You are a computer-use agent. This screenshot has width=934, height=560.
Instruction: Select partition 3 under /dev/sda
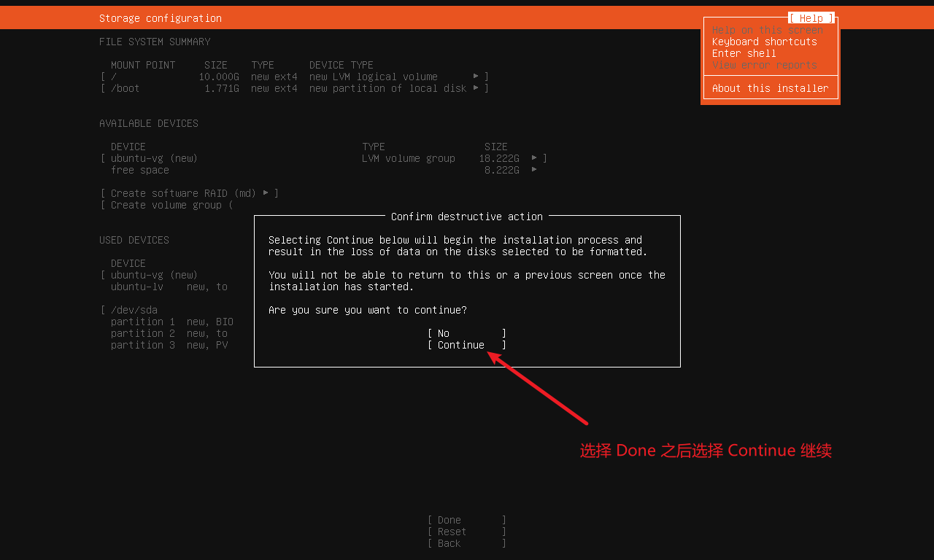pos(143,345)
